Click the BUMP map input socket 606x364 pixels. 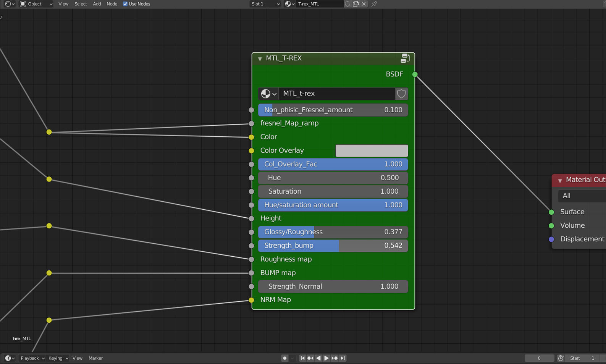click(251, 273)
